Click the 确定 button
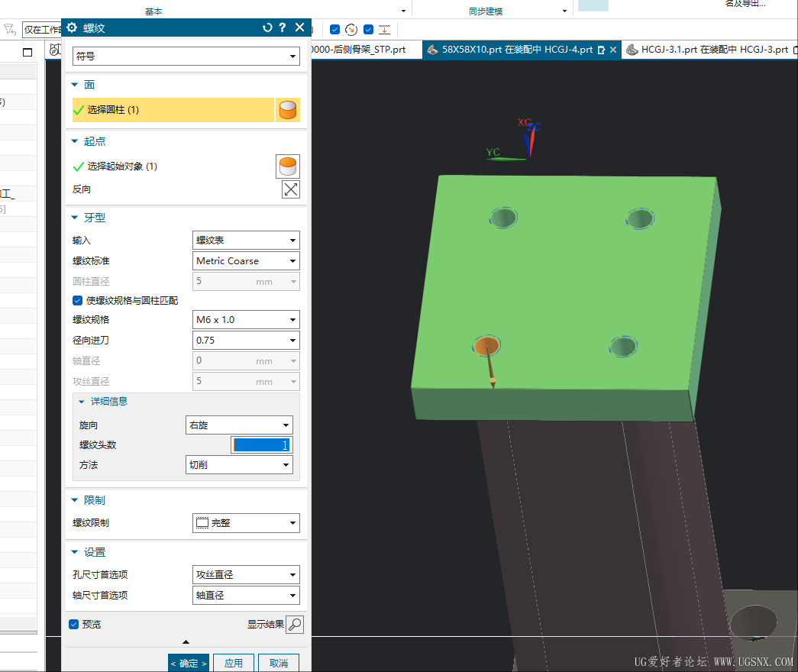798x672 pixels. point(189,664)
